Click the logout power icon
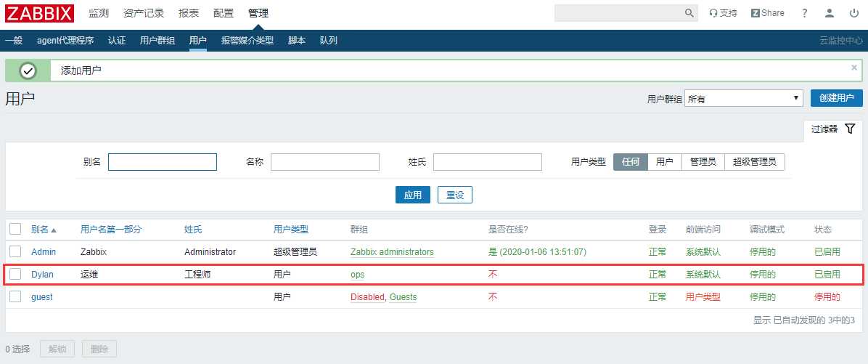Image resolution: width=868 pixels, height=364 pixels. coord(853,13)
